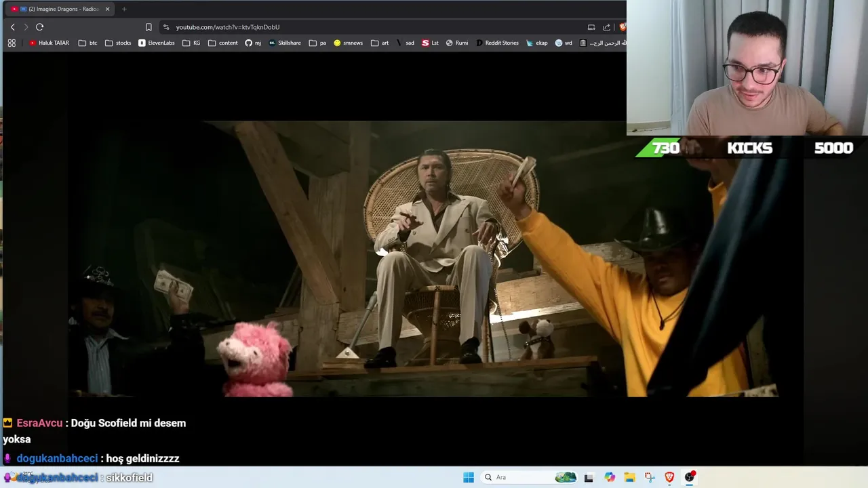This screenshot has height=488, width=868.
Task: Expand the pa bookmark folder
Action: click(317, 43)
